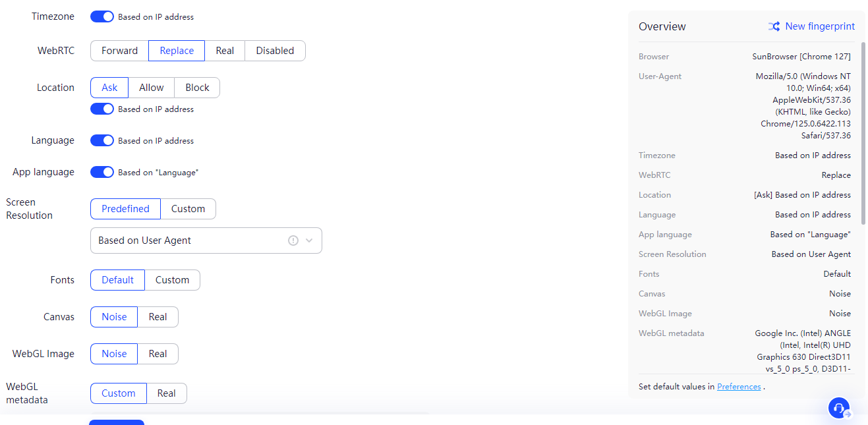Open the Based on User Agent dropdown
Screen dimensions: 868x425
pyautogui.click(x=191, y=241)
